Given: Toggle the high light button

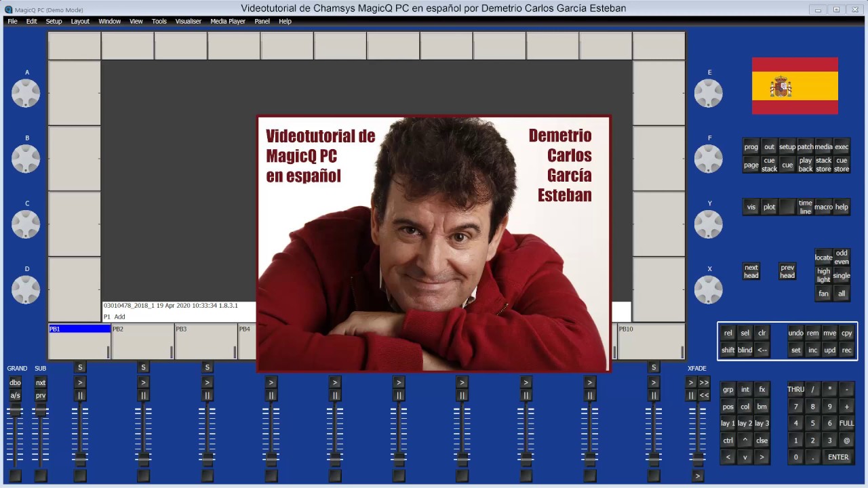Looking at the screenshot, I should (x=823, y=275).
